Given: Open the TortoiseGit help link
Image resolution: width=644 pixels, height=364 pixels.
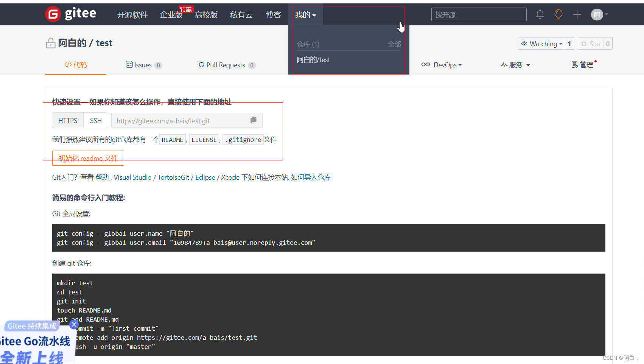Looking at the screenshot, I should pos(173,177).
